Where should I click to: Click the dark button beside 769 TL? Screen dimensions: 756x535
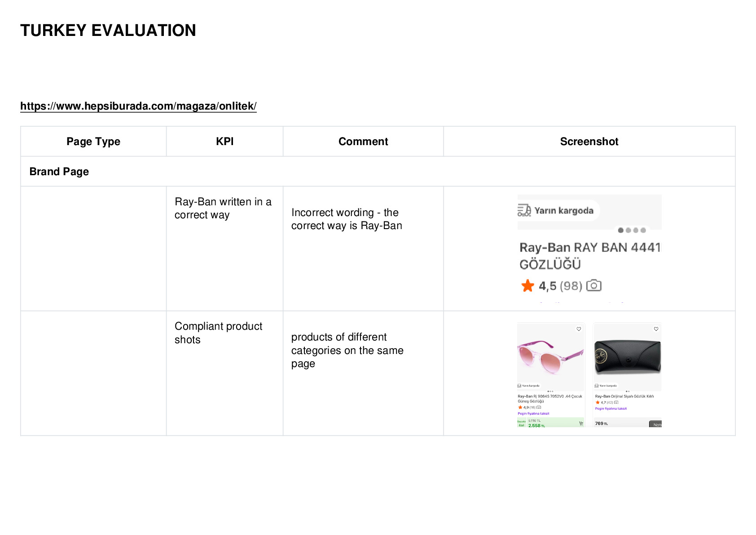tap(655, 424)
